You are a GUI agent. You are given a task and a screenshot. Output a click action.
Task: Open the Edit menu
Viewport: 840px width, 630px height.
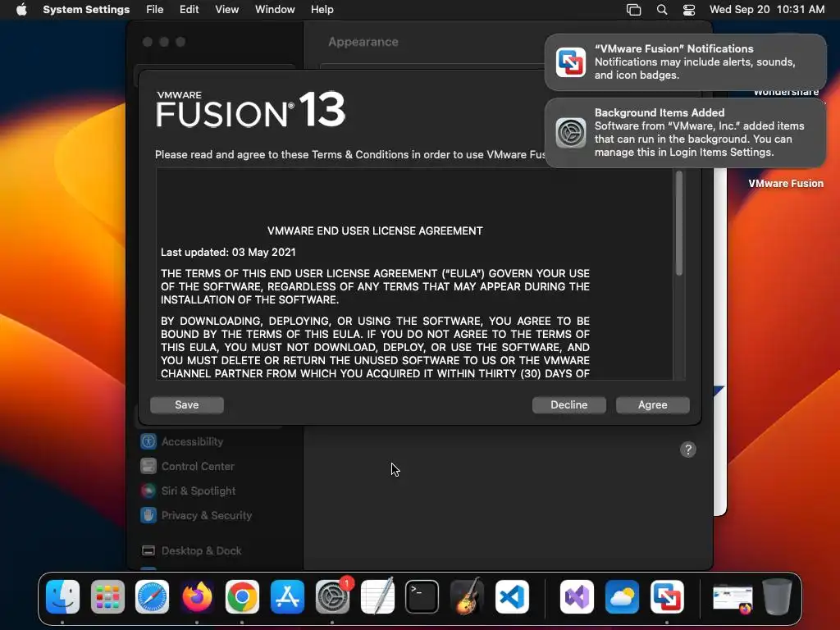(189, 10)
